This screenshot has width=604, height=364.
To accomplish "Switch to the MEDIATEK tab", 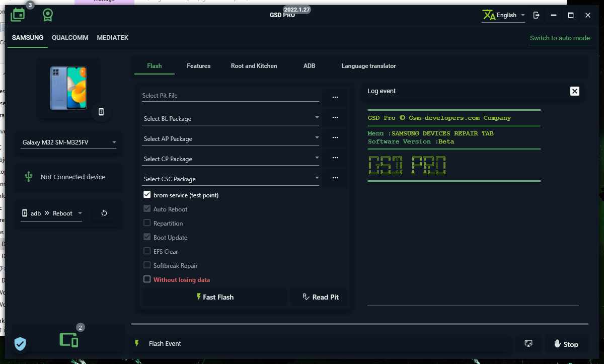I will (113, 38).
